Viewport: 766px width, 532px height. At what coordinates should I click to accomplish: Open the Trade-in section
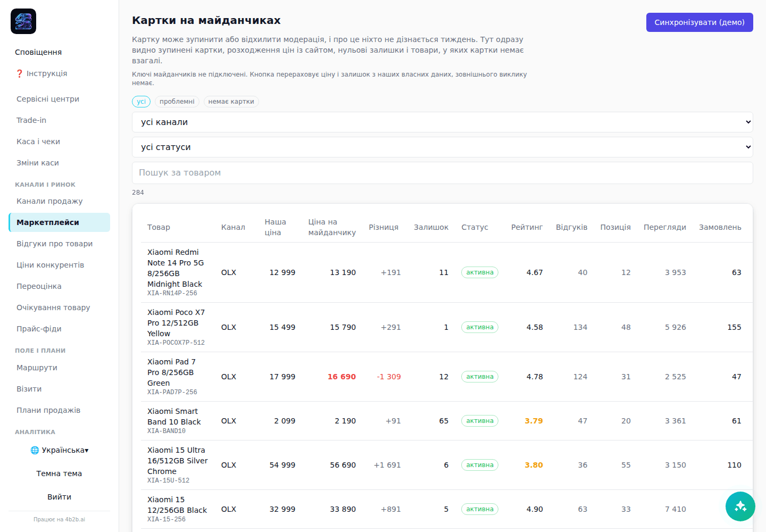59,120
